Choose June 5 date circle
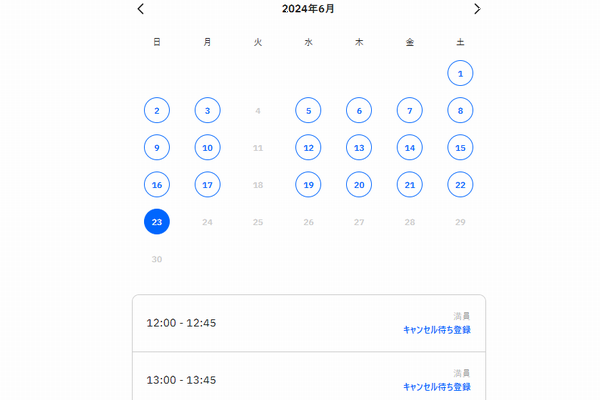 tap(309, 110)
